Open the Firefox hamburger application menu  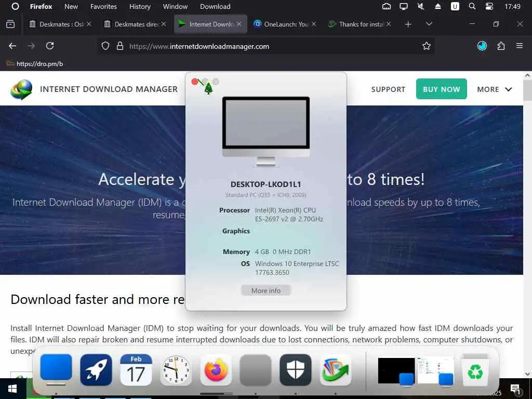[x=520, y=46]
